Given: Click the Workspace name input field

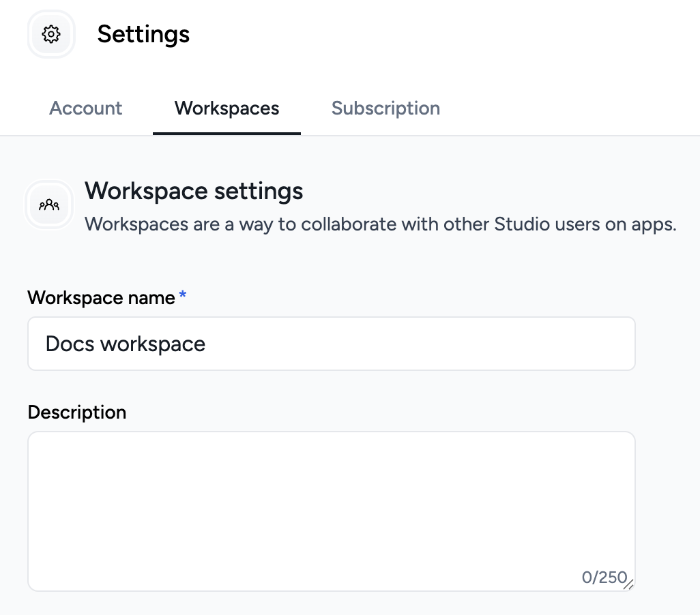Looking at the screenshot, I should [x=331, y=343].
